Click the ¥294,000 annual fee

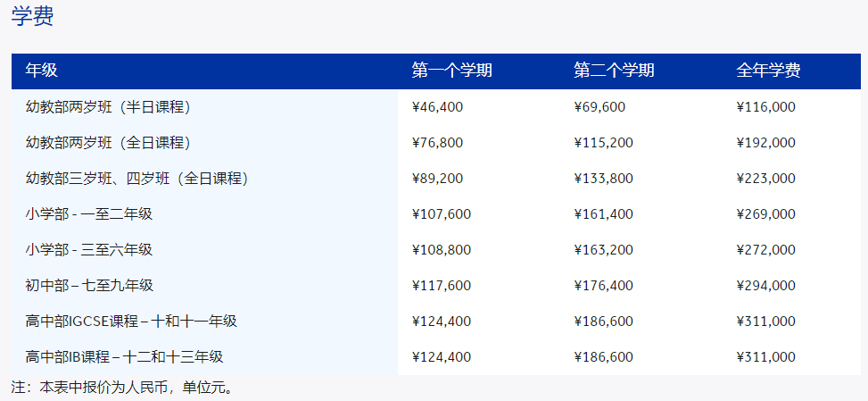pos(765,286)
